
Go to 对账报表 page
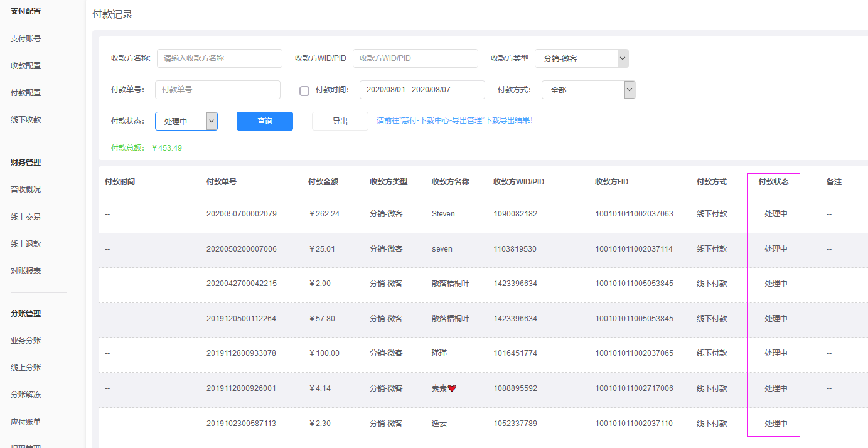26,271
